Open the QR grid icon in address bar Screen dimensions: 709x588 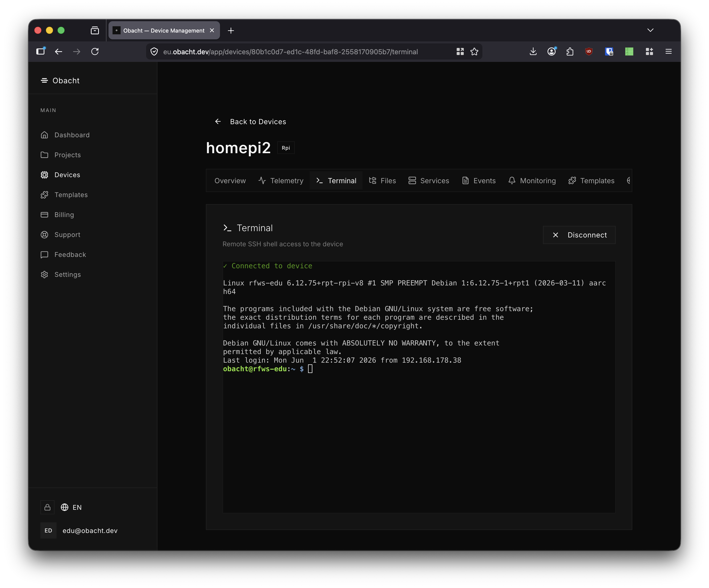tap(460, 52)
